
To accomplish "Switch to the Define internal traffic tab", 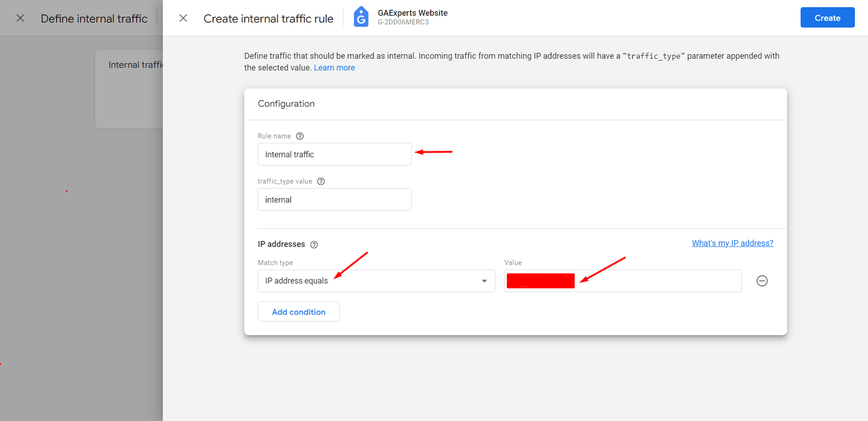I will pyautogui.click(x=94, y=18).
